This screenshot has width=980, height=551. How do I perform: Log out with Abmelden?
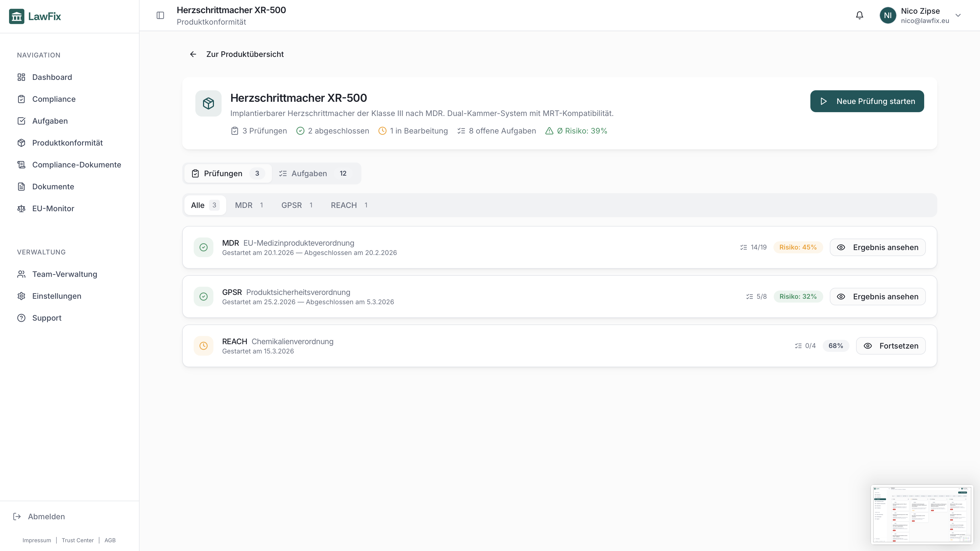39,516
